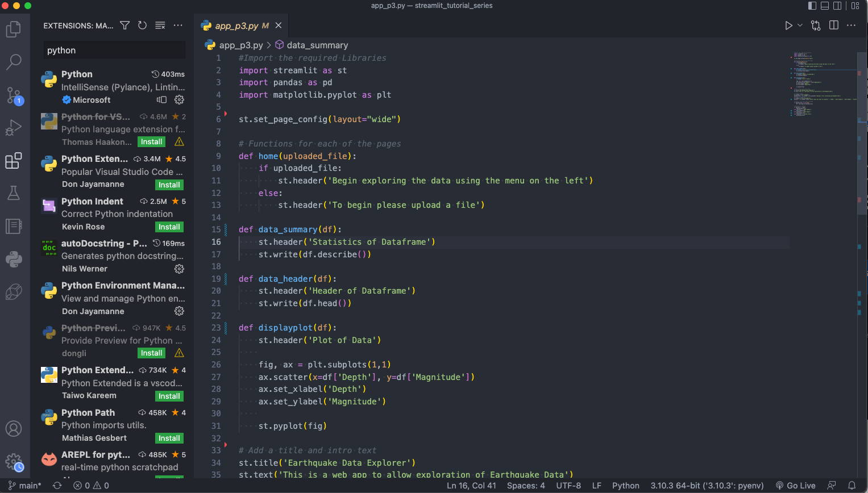868x493 pixels.
Task: Install the Thomas Haakon Python extension
Action: coord(152,142)
